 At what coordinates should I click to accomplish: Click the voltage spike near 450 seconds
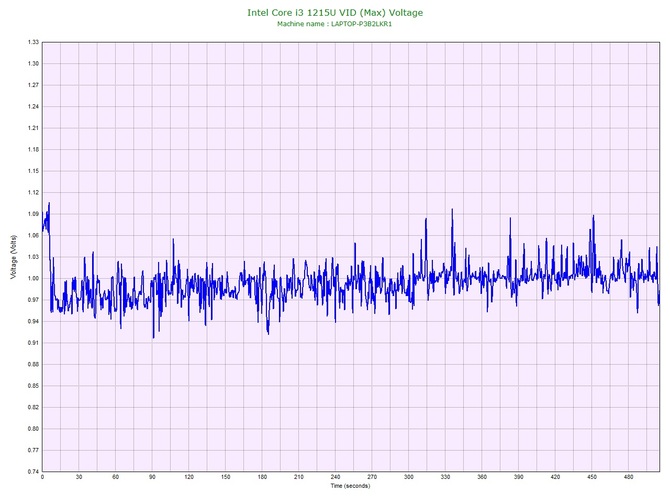[593, 216]
